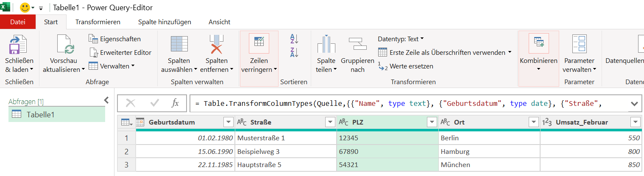Screen dimensions: 644x176
Task: Expand the formula bar chevron
Action: pyautogui.click(x=634, y=103)
